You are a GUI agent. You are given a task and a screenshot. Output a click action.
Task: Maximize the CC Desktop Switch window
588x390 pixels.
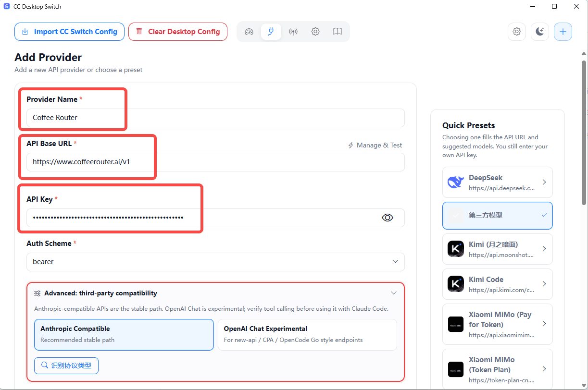(x=554, y=7)
